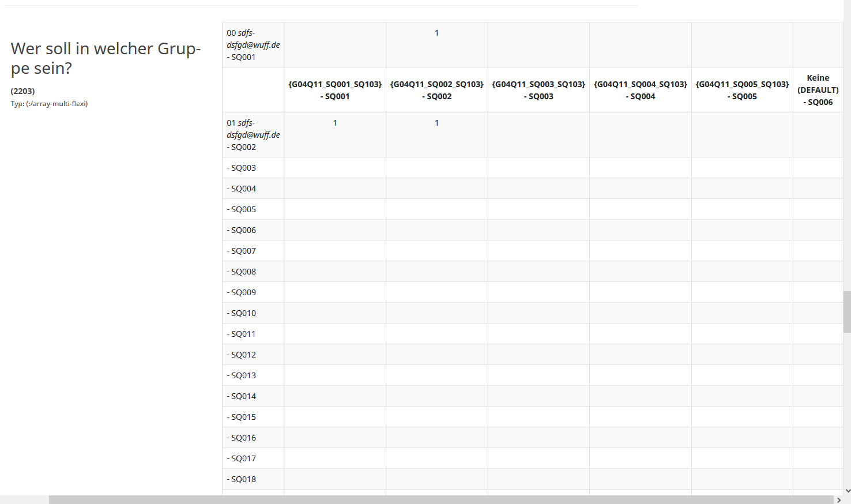851x504 pixels.
Task: Click value 1 in row 01 under SQ002 column
Action: 436,123
